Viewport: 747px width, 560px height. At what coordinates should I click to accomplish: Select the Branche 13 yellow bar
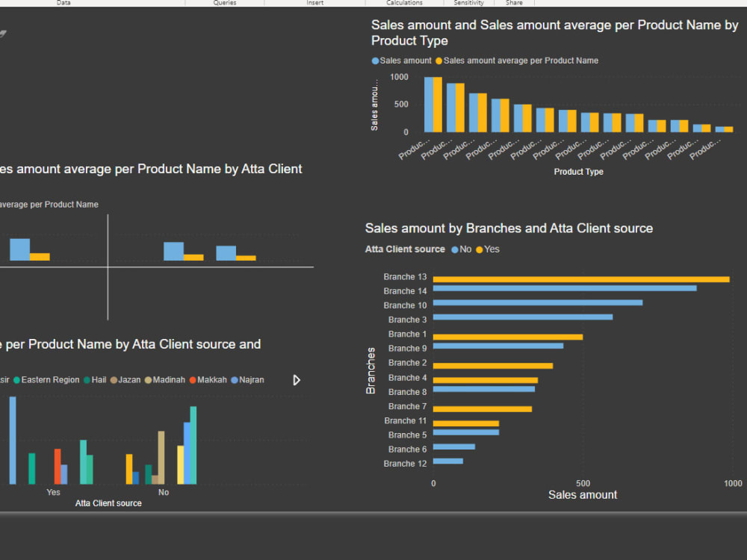tap(579, 279)
